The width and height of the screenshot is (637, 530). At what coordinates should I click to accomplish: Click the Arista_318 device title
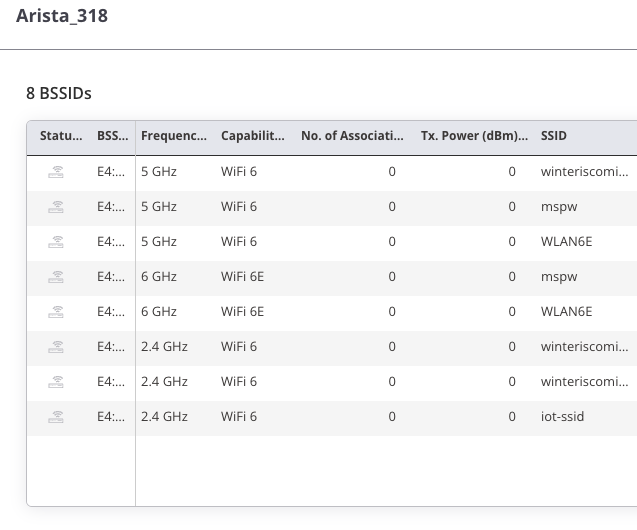pyautogui.click(x=62, y=16)
